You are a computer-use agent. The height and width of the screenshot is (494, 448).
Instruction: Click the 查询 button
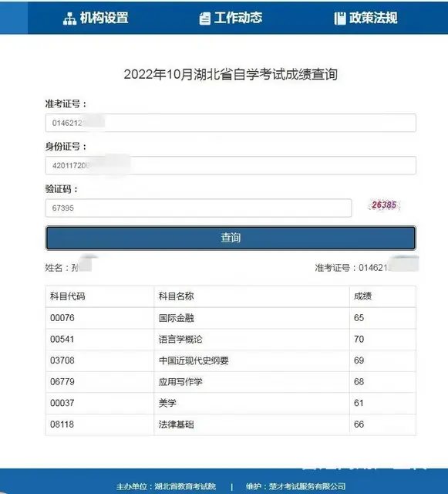click(x=231, y=238)
